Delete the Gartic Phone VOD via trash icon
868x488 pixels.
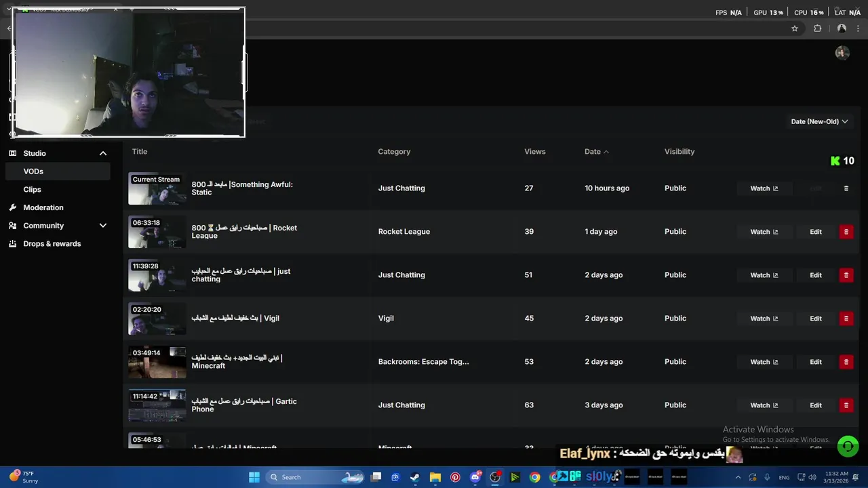pyautogui.click(x=846, y=405)
